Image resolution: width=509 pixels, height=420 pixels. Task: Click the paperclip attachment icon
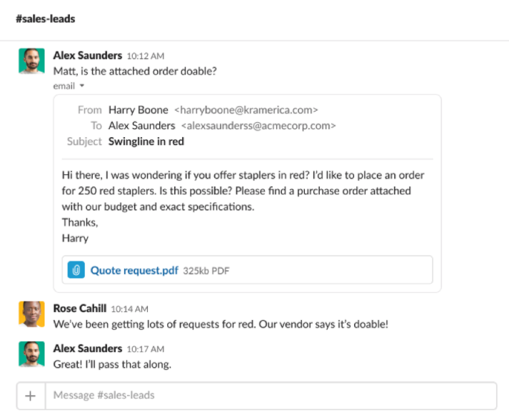[76, 271]
